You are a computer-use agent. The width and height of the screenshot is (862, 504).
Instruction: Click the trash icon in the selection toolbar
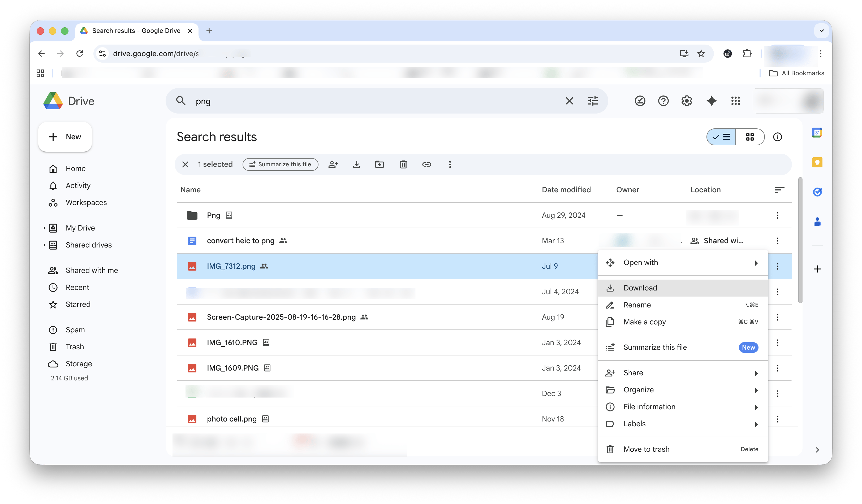tap(403, 164)
